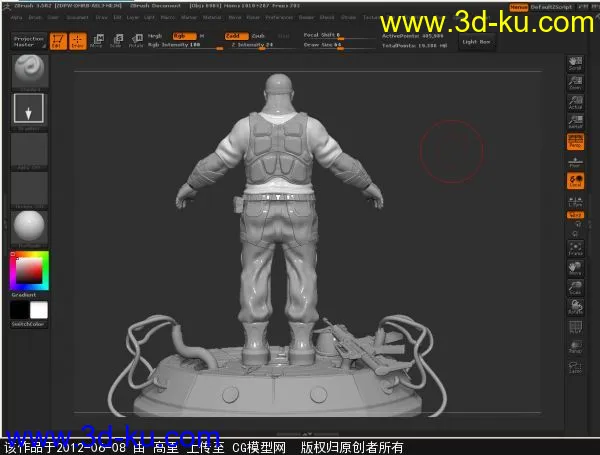Open the material sphere selector
600x455 pixels.
tap(29, 226)
